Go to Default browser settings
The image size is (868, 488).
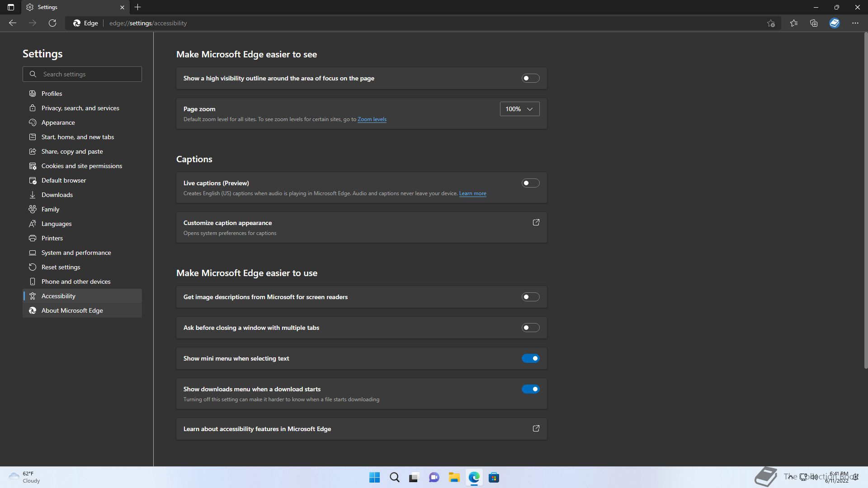click(x=82, y=180)
